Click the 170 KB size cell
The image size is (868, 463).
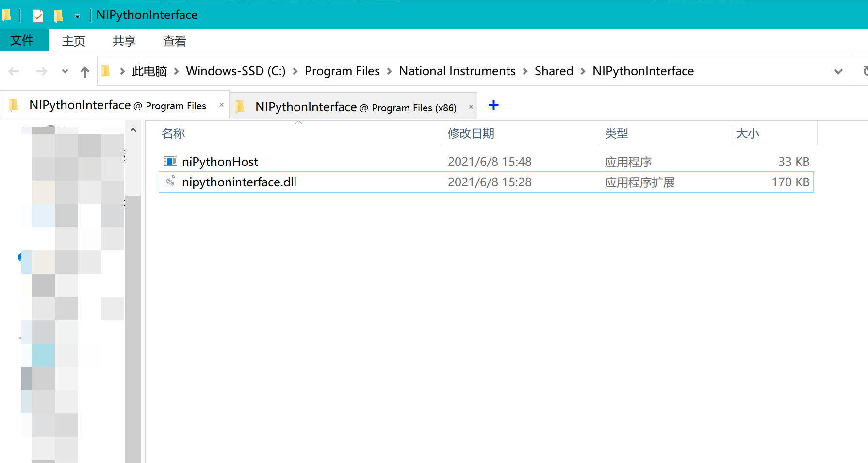pos(790,182)
